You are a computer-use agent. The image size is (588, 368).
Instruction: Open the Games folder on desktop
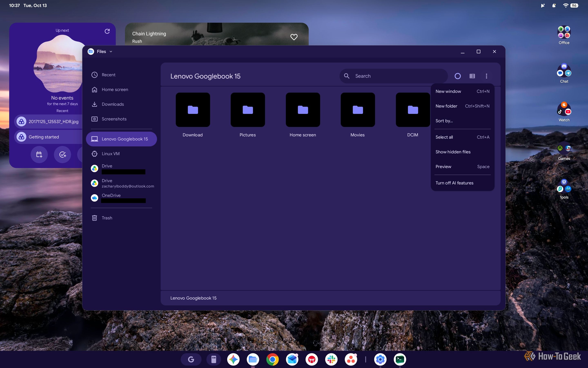click(x=564, y=151)
